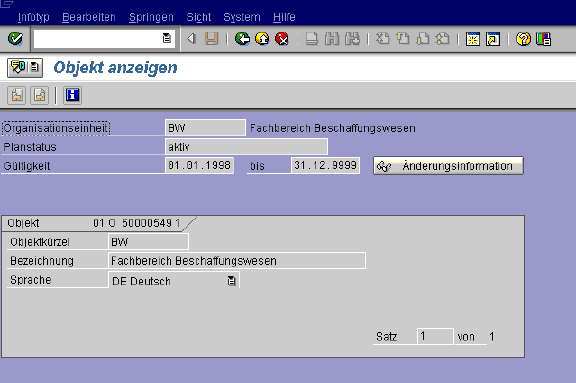Screen dimensions: 576x383
Task: Open the Sprache DE Deutsch dropdown
Action: (x=231, y=281)
